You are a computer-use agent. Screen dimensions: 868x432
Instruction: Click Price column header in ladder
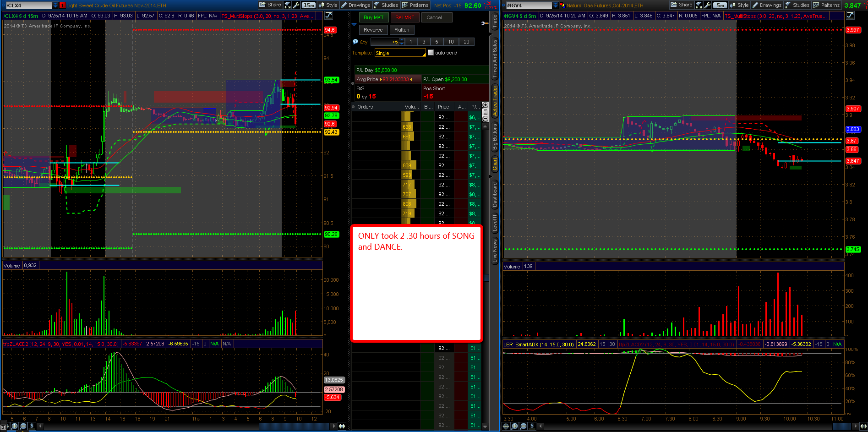[443, 107]
